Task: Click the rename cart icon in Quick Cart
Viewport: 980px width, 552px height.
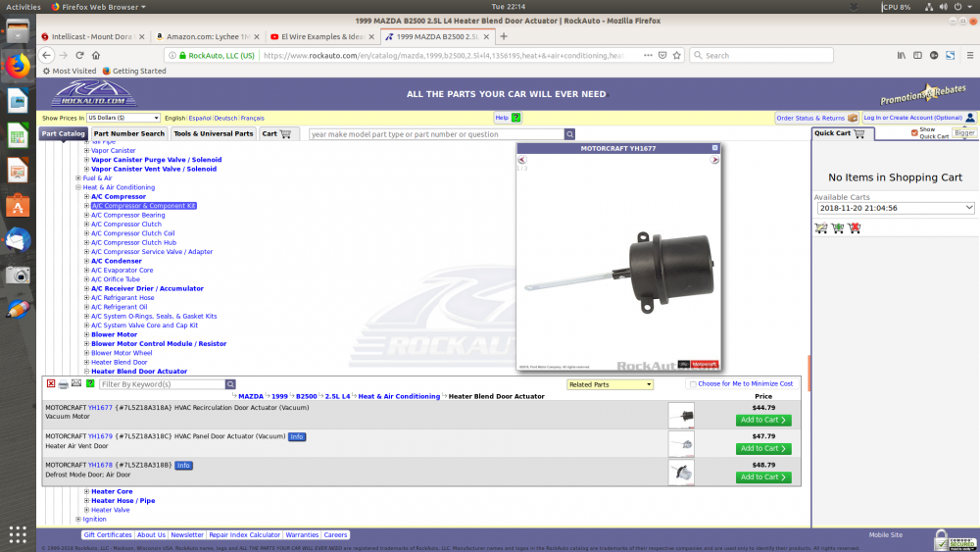Action: [820, 228]
